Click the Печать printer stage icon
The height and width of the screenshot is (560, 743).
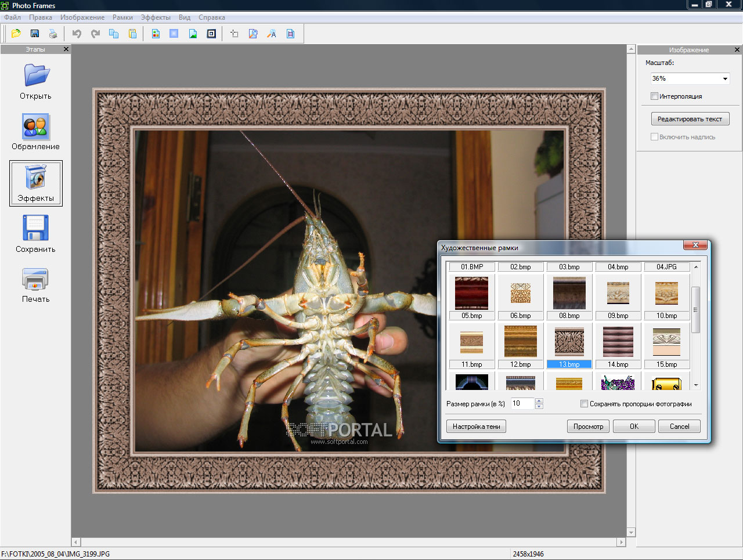[x=35, y=285]
